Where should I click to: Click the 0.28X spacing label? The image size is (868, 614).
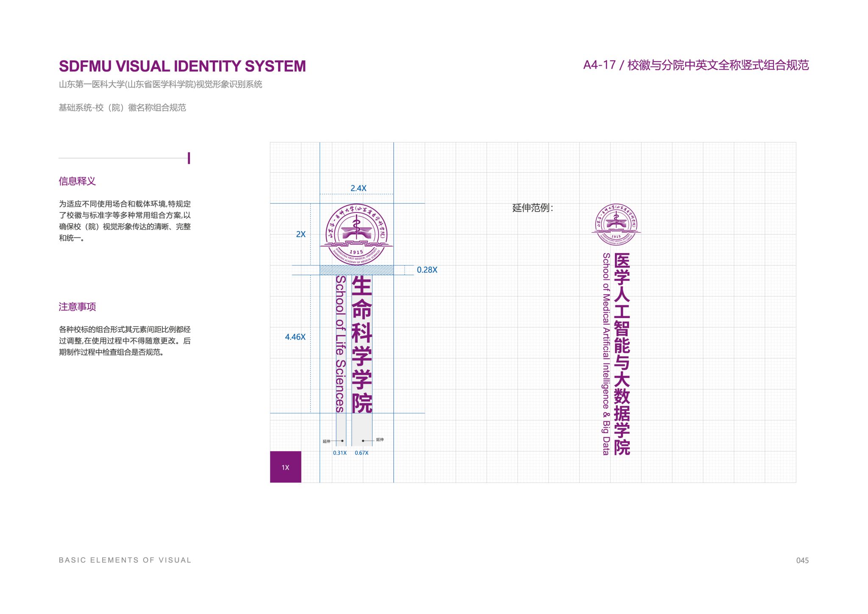(x=427, y=270)
